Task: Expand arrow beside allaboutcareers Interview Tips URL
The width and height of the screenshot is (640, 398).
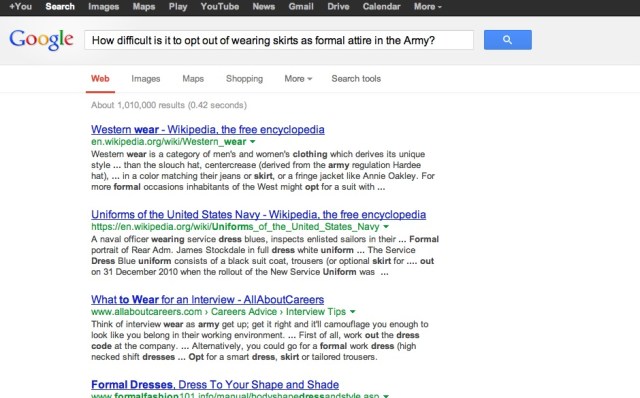Action: tap(353, 311)
